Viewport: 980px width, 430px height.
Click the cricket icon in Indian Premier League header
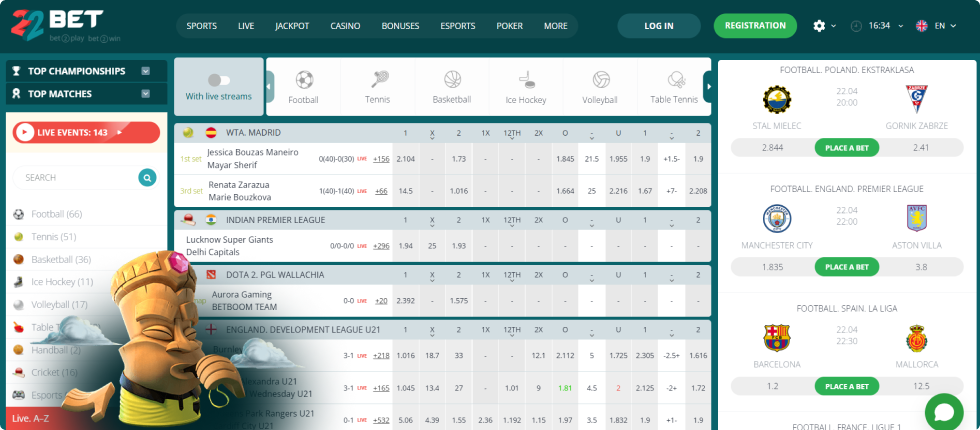[188, 219]
